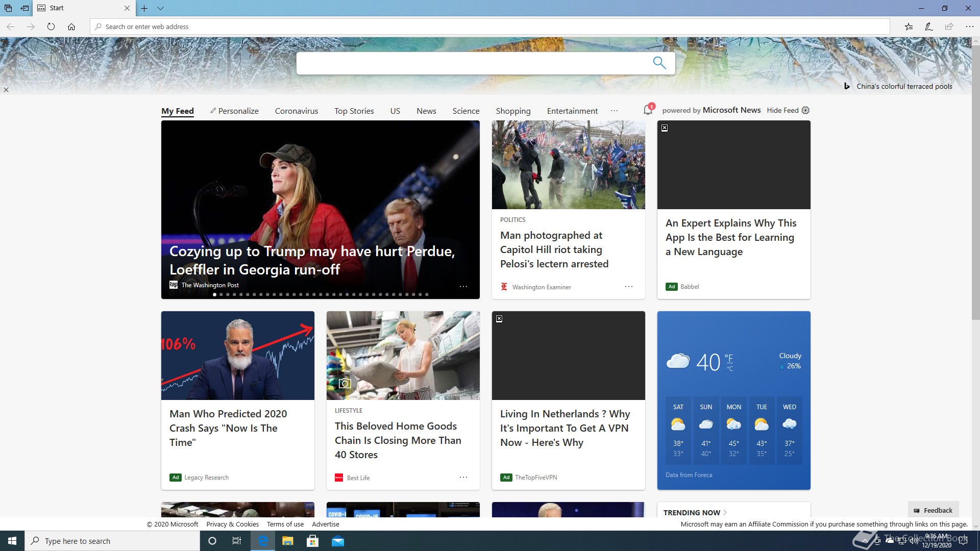Click the Back navigation arrow
The height and width of the screenshot is (551, 980).
pos(10,27)
